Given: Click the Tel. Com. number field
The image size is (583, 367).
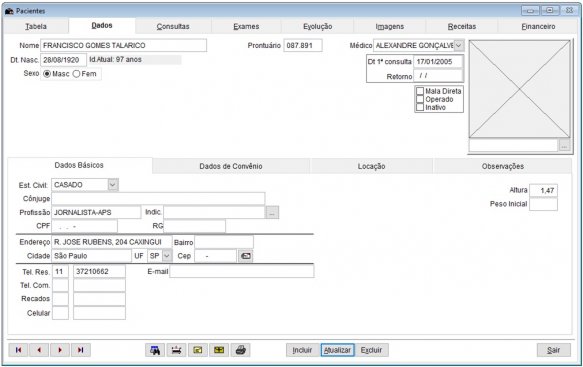Looking at the screenshot, I should pyautogui.click(x=99, y=285).
